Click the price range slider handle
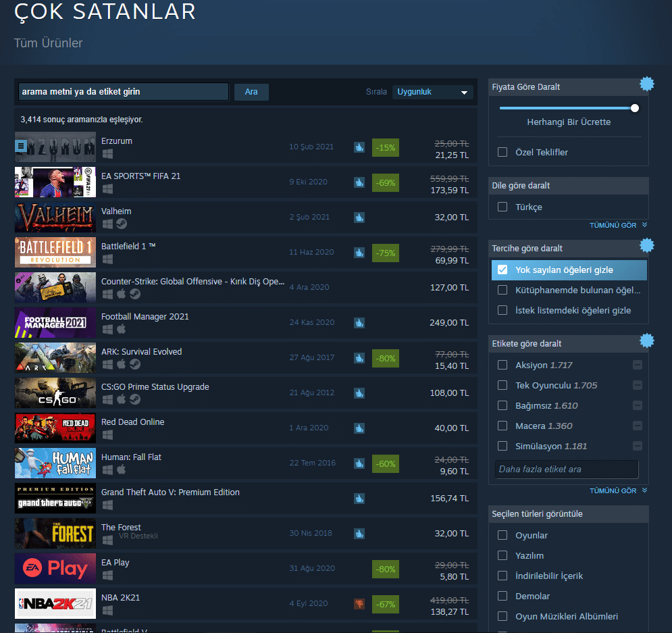The width and height of the screenshot is (672, 633). (x=635, y=108)
